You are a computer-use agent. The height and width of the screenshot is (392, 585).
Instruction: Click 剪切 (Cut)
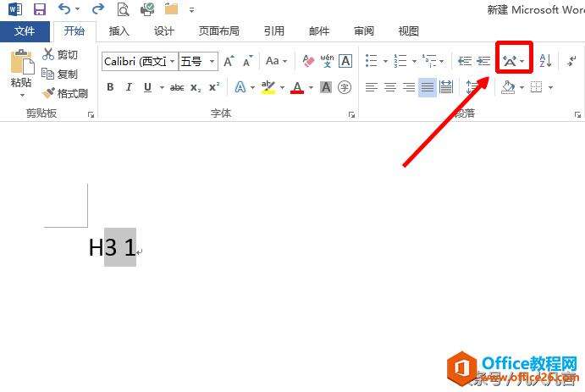tap(60, 54)
